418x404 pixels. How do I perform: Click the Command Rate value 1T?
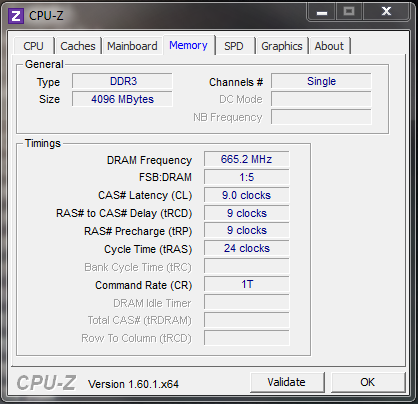(247, 284)
